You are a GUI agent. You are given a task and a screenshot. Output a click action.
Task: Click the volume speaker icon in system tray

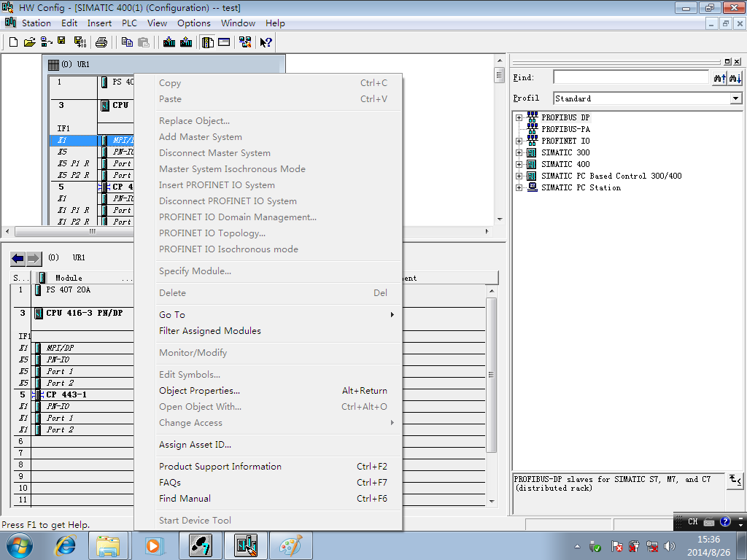tap(670, 546)
